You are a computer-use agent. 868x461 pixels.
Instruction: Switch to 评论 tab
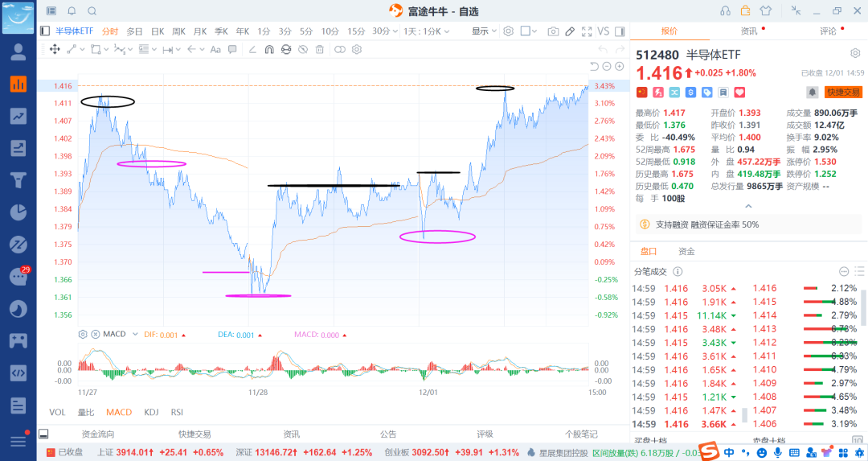pos(828,31)
